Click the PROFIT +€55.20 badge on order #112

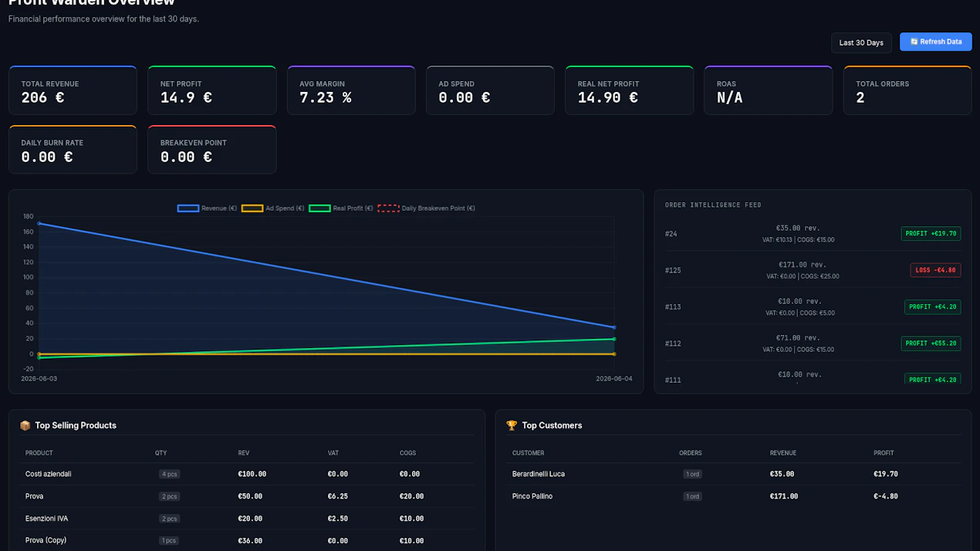tap(931, 343)
